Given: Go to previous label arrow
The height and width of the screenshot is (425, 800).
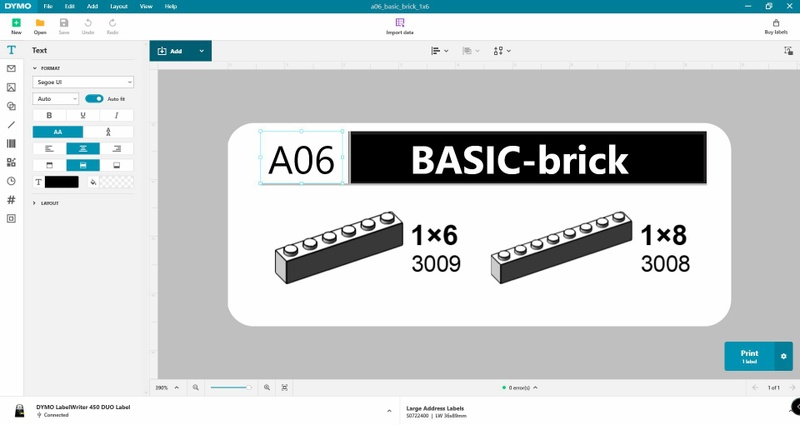Looking at the screenshot, I should (756, 388).
